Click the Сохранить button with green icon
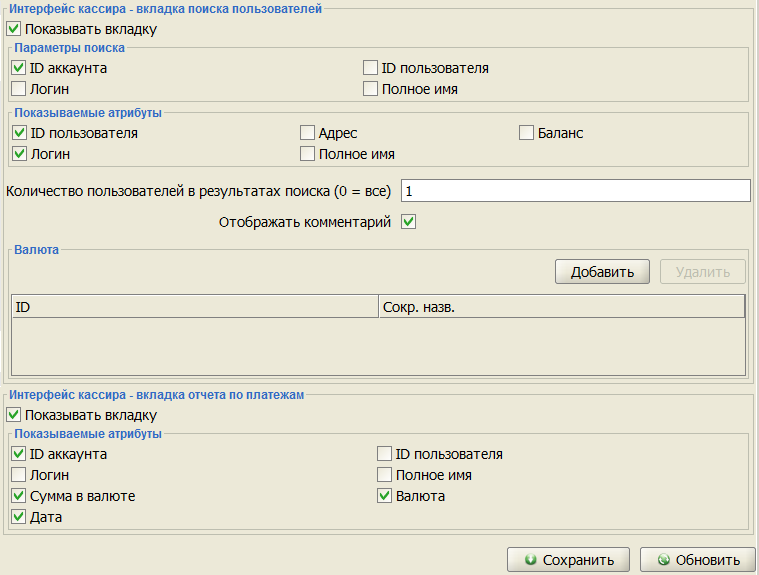The image size is (759, 575). click(568, 559)
